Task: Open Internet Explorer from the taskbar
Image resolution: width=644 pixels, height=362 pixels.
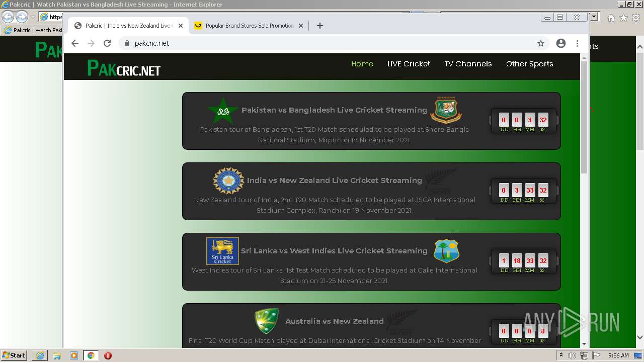Action: 40,355
